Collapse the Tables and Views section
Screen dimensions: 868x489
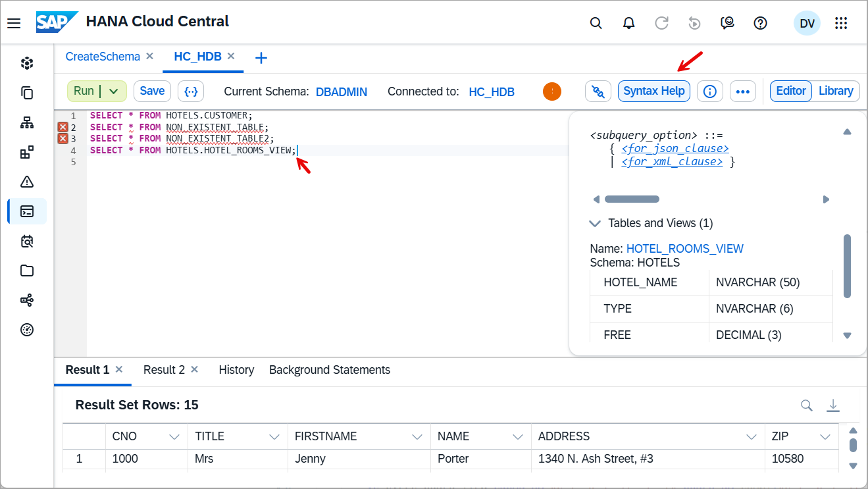(x=595, y=224)
